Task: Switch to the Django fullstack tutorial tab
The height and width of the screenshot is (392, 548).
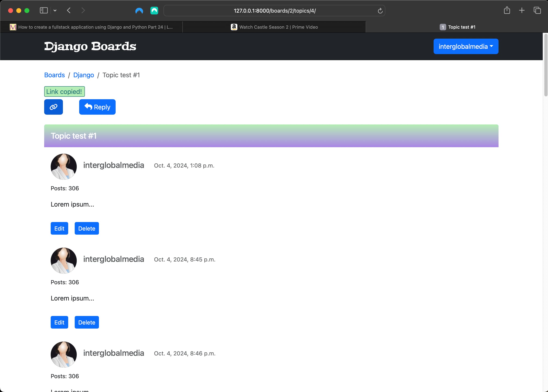Action: 91,27
